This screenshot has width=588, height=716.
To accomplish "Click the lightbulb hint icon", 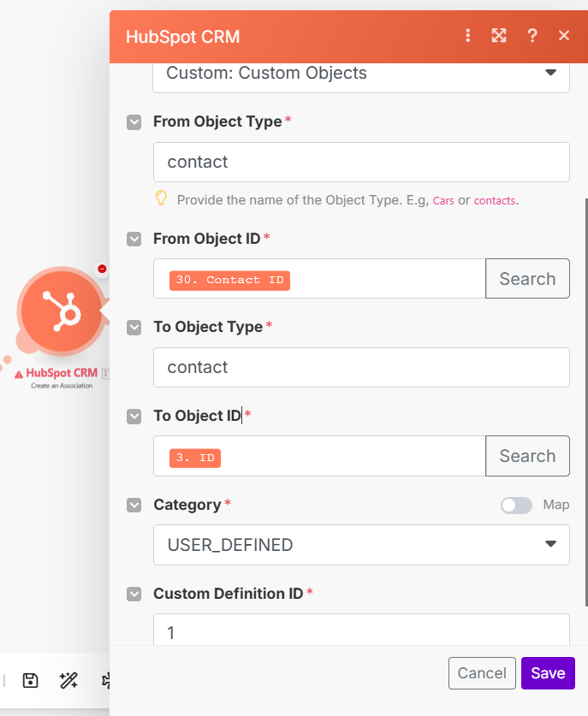I will pyautogui.click(x=160, y=198).
